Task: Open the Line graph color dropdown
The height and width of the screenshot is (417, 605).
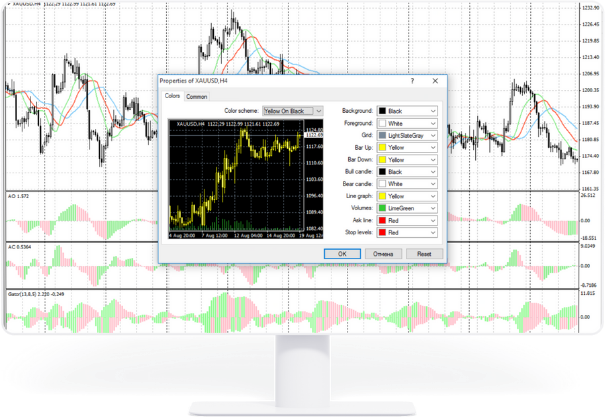Action: (407, 196)
